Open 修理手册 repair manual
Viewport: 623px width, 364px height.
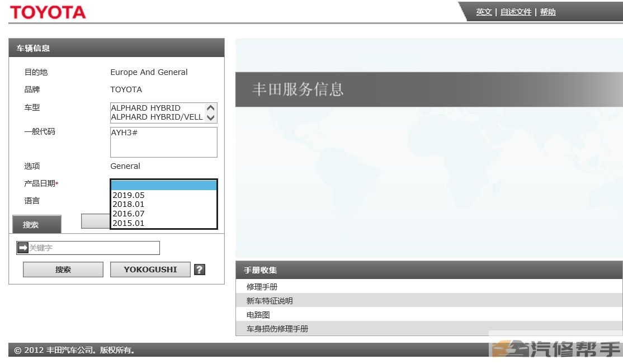[429, 286]
